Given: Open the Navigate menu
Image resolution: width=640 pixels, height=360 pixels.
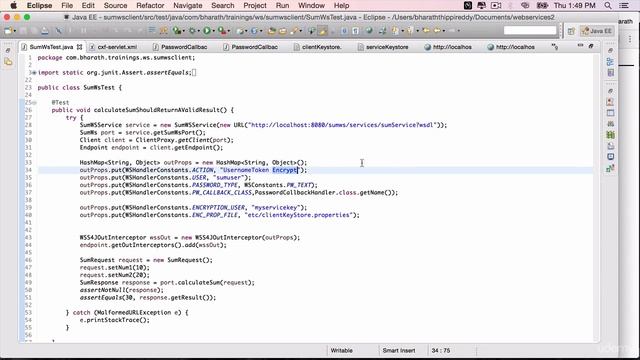Looking at the screenshot, I should click(x=188, y=6).
